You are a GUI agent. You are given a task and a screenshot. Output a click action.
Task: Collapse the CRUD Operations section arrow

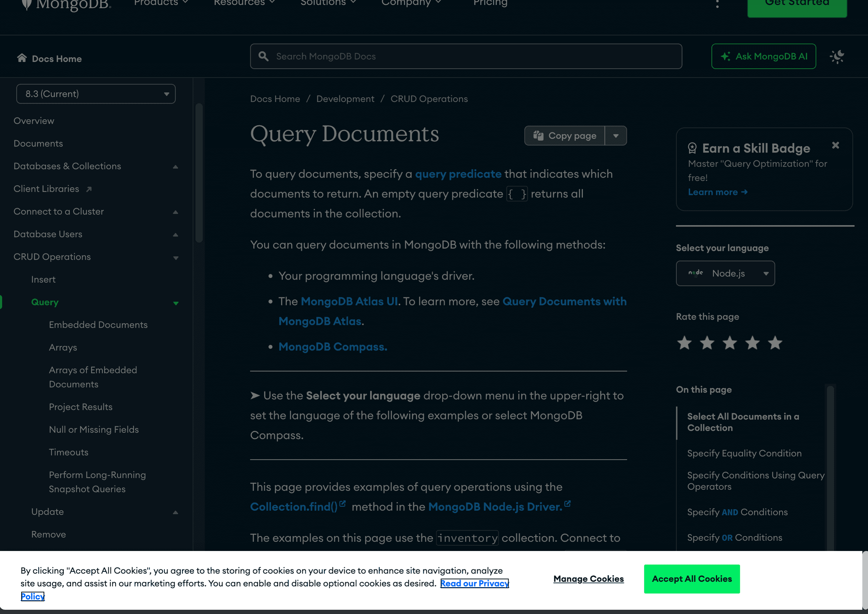(x=176, y=258)
